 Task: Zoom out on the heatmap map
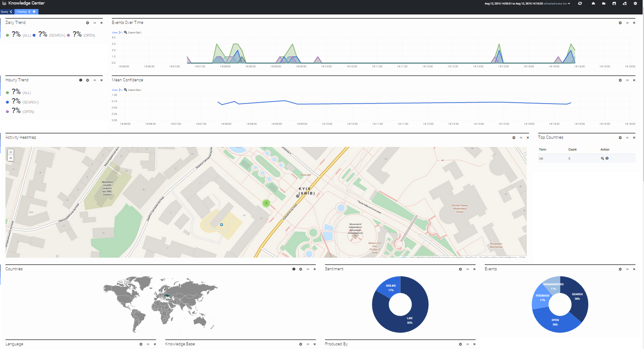(x=10, y=158)
